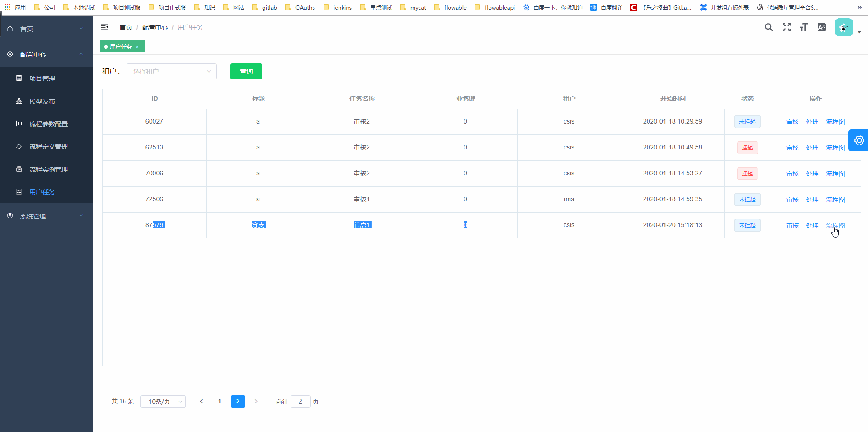Screen dimensions: 868x432
Task: Click the language translation icon
Action: click(821, 27)
